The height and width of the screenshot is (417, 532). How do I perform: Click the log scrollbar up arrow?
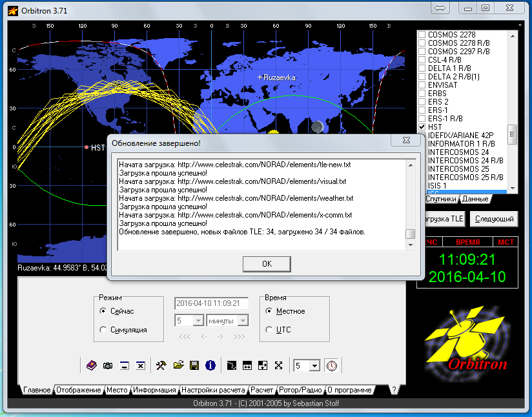click(x=411, y=165)
